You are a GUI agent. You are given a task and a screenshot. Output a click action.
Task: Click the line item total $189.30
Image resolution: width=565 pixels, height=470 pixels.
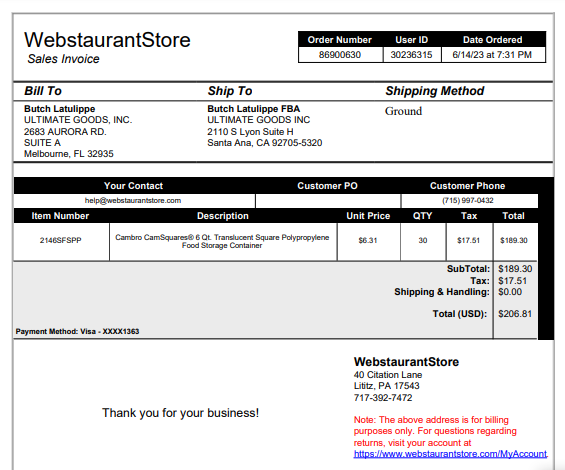[x=514, y=240]
